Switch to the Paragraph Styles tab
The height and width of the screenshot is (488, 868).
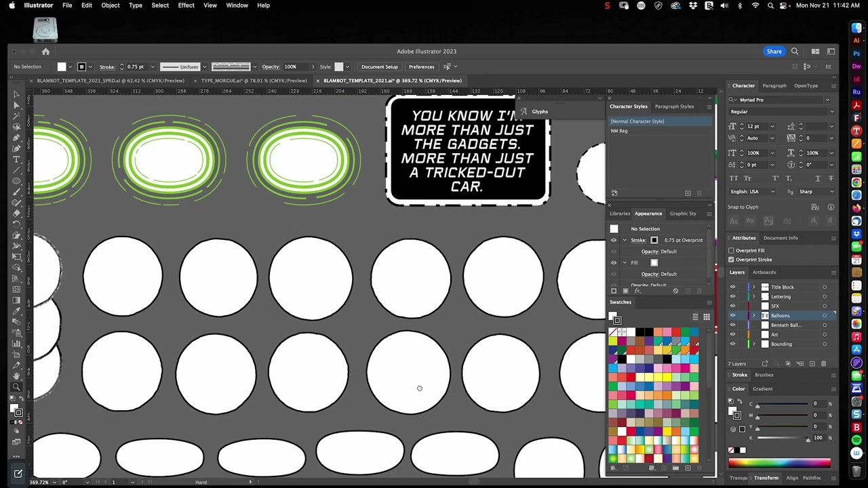(x=674, y=106)
